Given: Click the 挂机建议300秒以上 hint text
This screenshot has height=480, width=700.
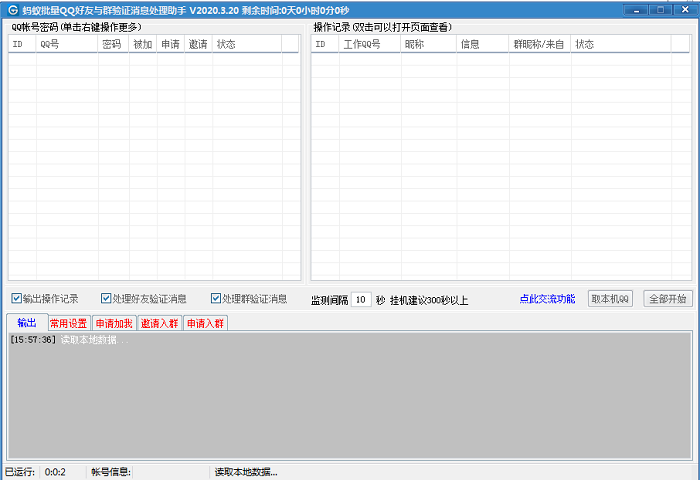Looking at the screenshot, I should [429, 301].
